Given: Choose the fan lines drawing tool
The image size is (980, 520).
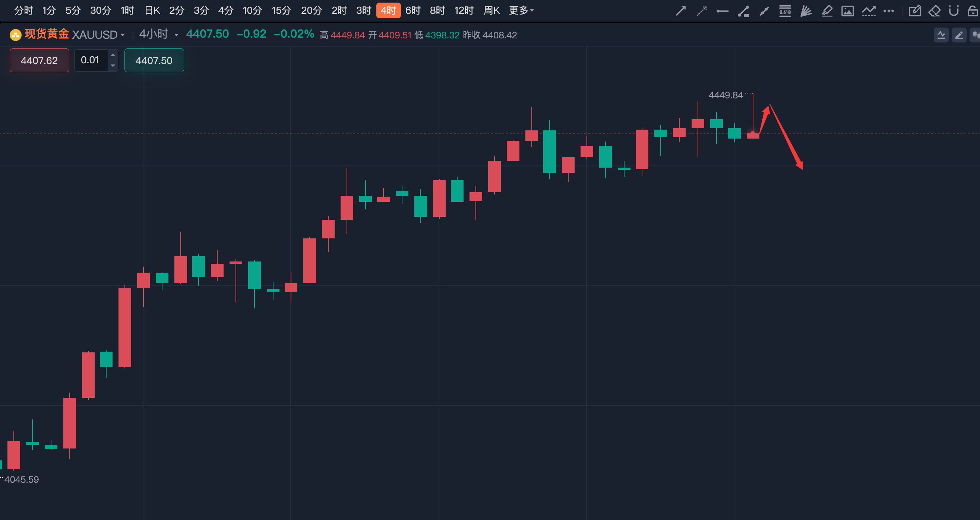Looking at the screenshot, I should click(806, 11).
